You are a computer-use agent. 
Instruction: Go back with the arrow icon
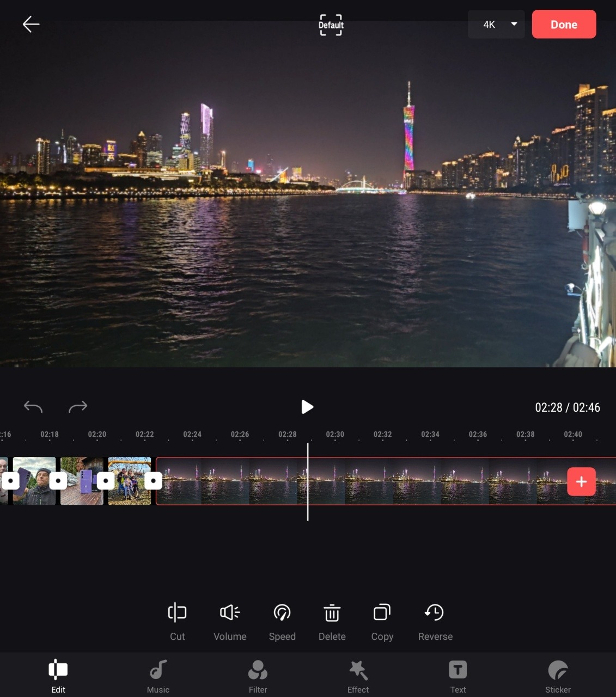[x=31, y=24]
